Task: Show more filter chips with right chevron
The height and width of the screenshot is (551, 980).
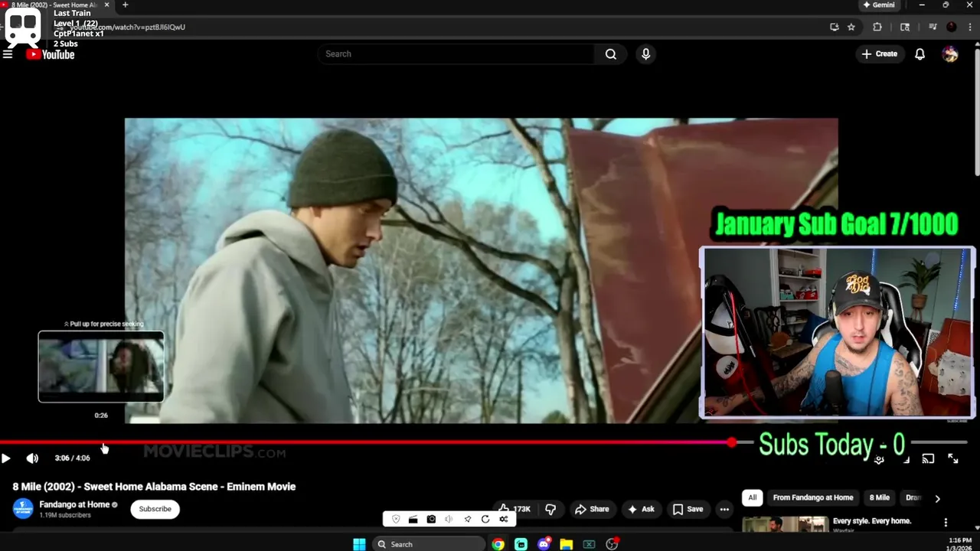Action: coord(937,498)
